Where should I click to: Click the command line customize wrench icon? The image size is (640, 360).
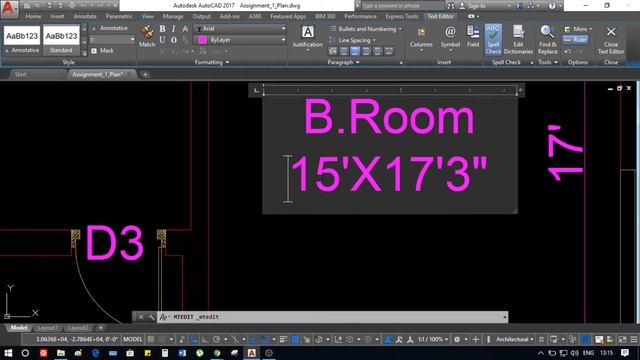pos(151,317)
